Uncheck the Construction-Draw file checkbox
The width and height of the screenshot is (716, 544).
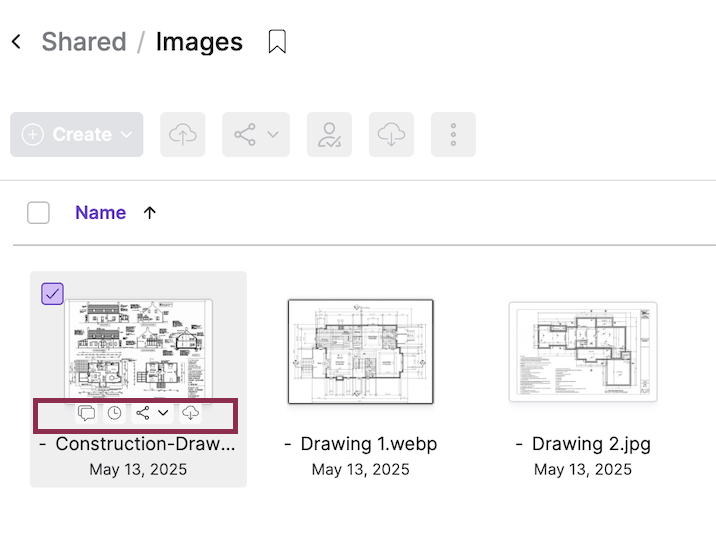point(52,294)
